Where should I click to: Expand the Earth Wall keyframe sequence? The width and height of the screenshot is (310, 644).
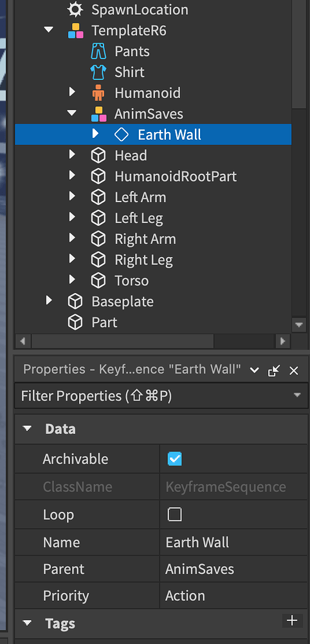point(96,134)
